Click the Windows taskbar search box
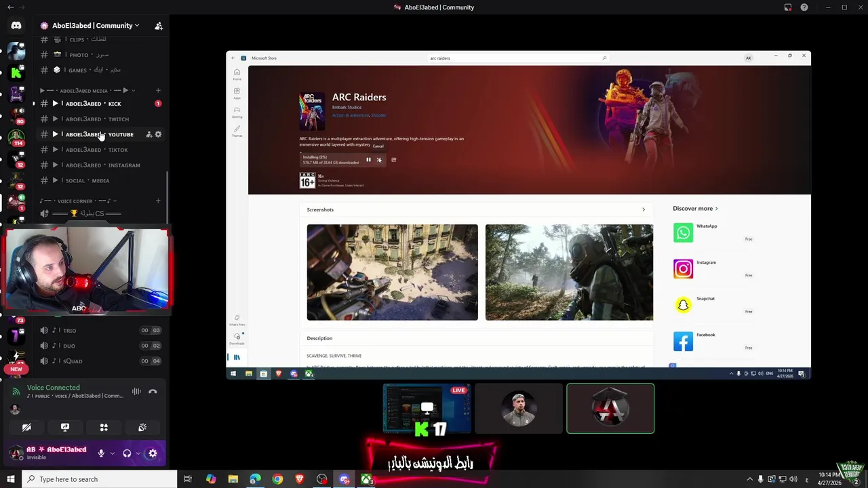The height and width of the screenshot is (488, 868). 99,479
